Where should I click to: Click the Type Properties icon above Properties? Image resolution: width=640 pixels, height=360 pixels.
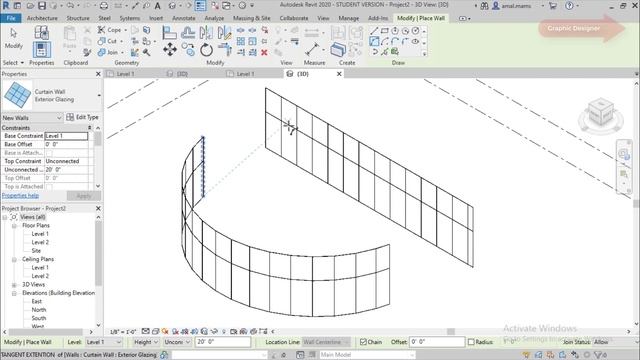[x=42, y=32]
